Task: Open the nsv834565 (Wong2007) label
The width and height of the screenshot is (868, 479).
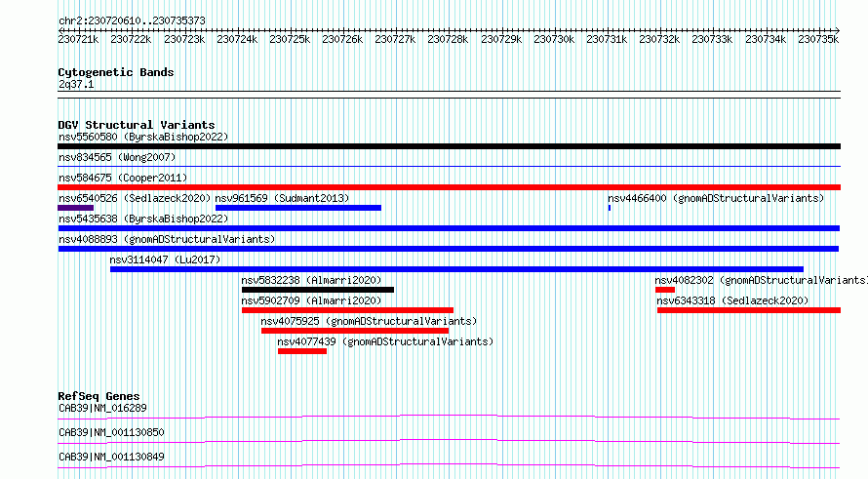Action: click(x=117, y=157)
